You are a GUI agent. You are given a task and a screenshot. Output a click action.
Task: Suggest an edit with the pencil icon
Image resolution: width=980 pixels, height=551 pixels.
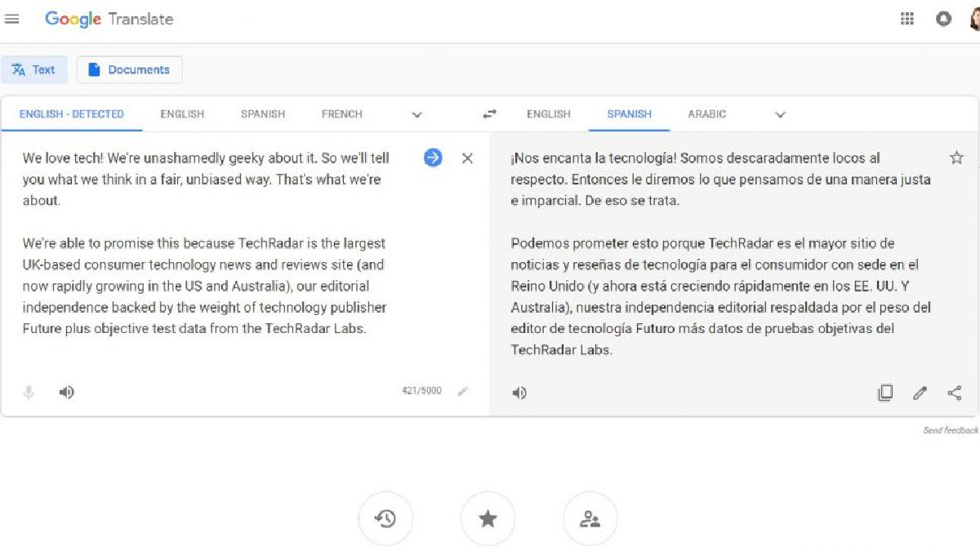(920, 393)
